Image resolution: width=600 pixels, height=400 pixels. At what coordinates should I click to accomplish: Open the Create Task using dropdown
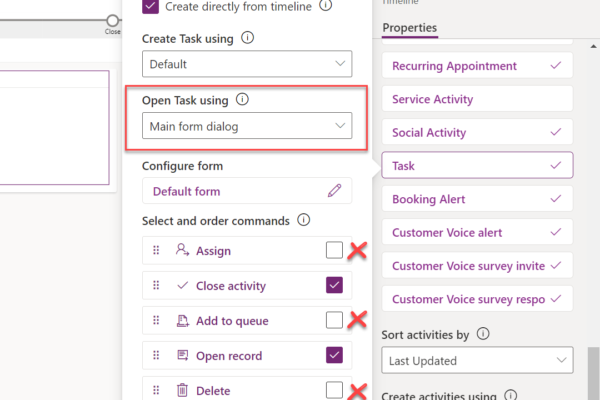247,64
